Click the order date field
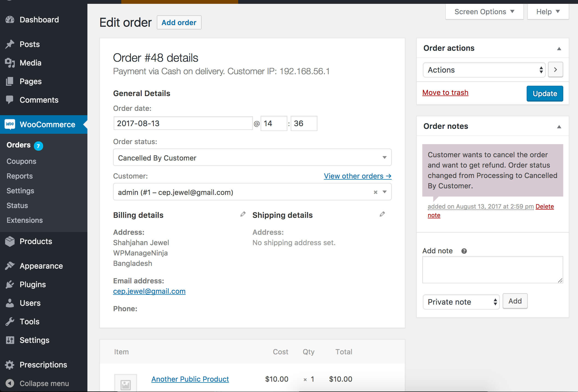The height and width of the screenshot is (392, 578). point(183,123)
